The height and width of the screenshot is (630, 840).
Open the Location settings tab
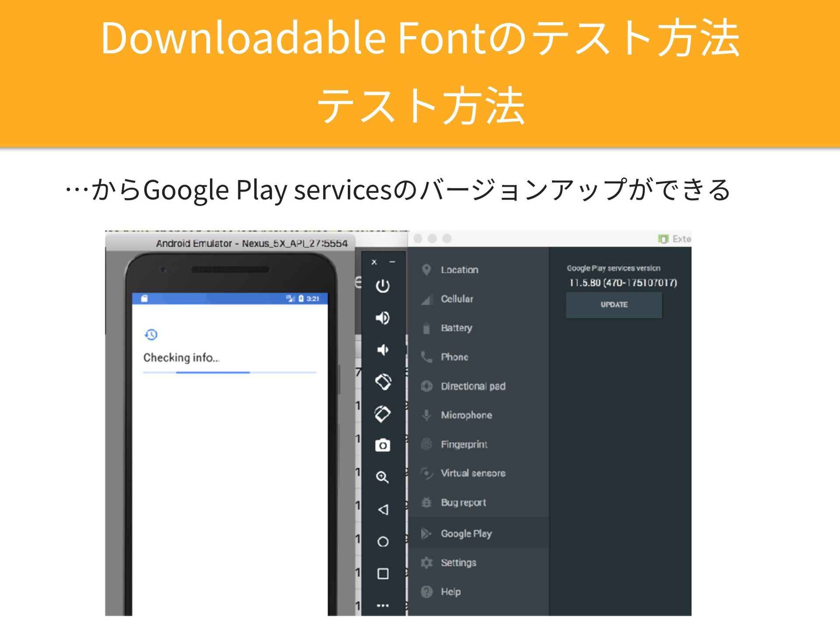coord(478,270)
